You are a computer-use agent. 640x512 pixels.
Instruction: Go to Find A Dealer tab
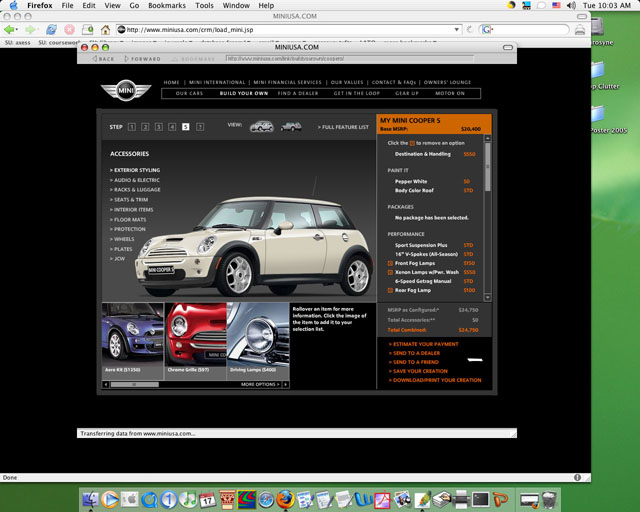299,93
